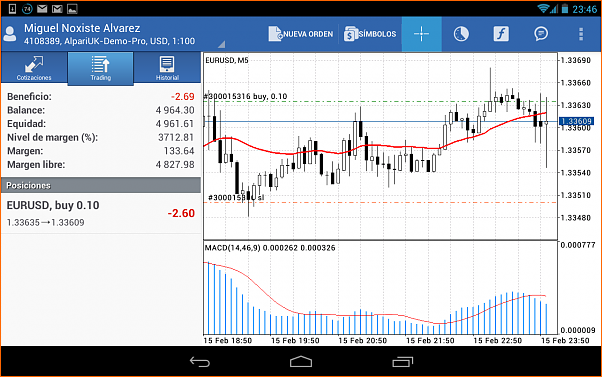
Task: Tap the Wi-Fi status icon
Action: pos(543,8)
